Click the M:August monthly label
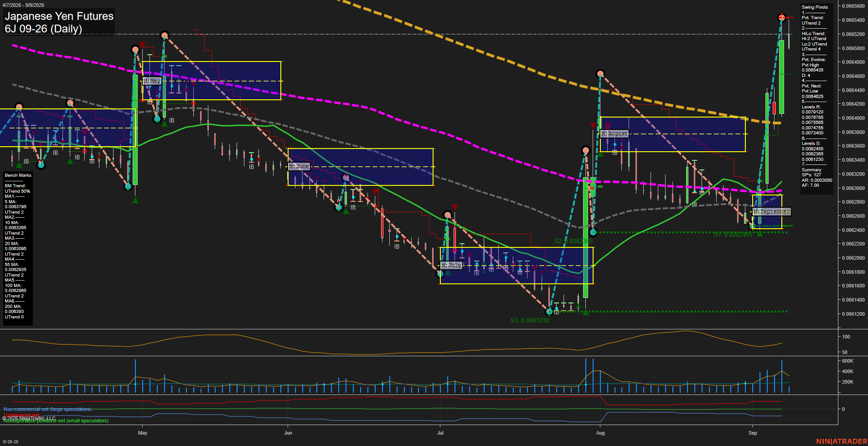This screenshot has width=868, height=446. (x=615, y=133)
